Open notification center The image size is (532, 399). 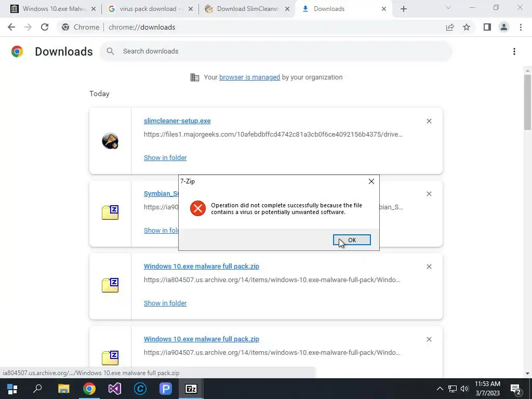pyautogui.click(x=516, y=389)
